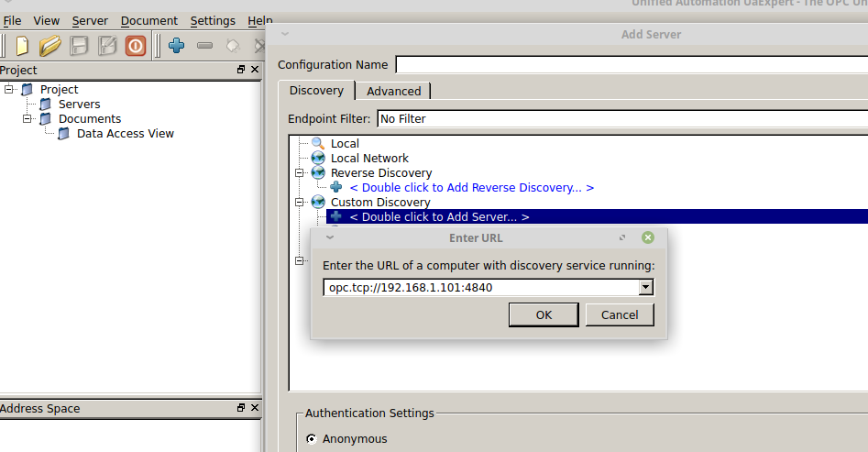The image size is (868, 452).
Task: Close the Enter URL dialog with green X
Action: pyautogui.click(x=648, y=237)
